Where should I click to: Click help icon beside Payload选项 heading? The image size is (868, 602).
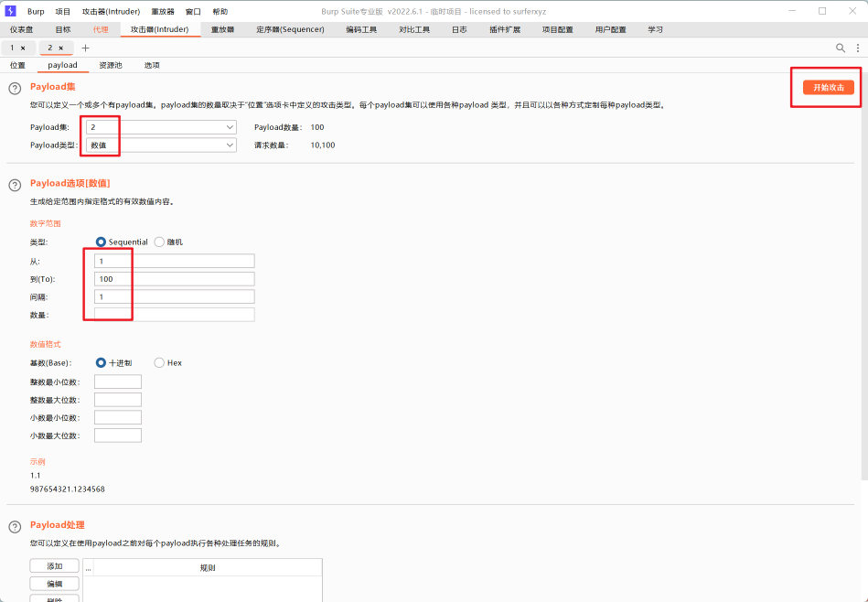[x=15, y=185]
